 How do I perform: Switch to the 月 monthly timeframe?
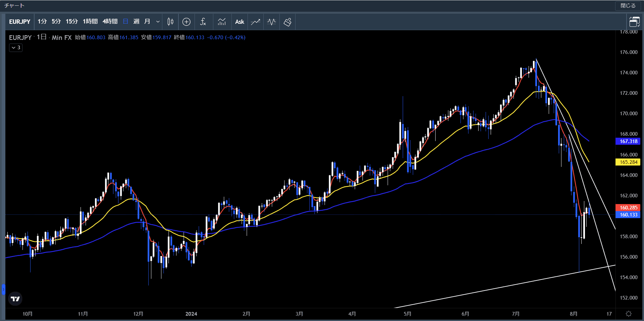[x=147, y=22]
